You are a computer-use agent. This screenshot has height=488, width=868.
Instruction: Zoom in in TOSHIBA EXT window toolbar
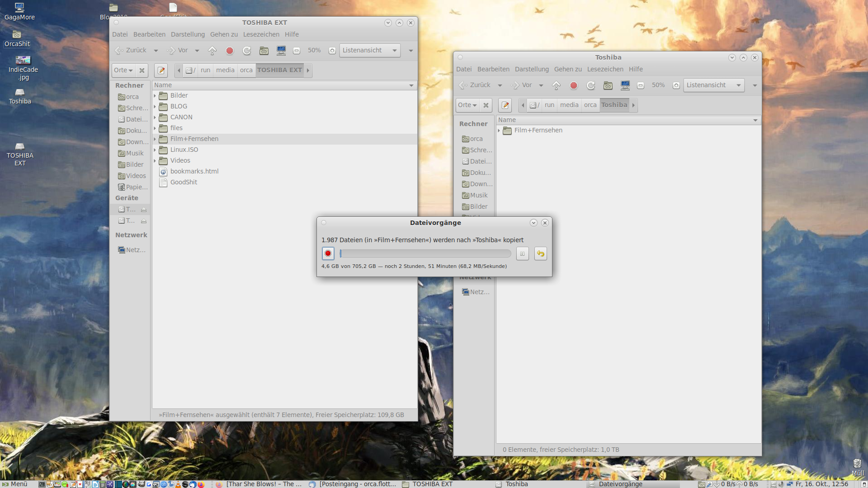click(332, 51)
